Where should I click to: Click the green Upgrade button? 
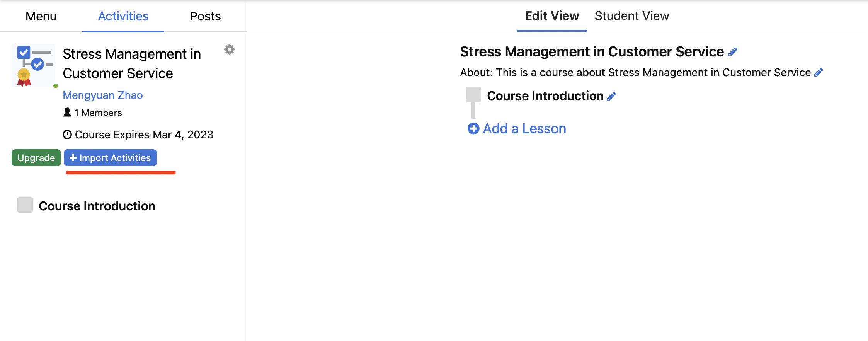36,158
